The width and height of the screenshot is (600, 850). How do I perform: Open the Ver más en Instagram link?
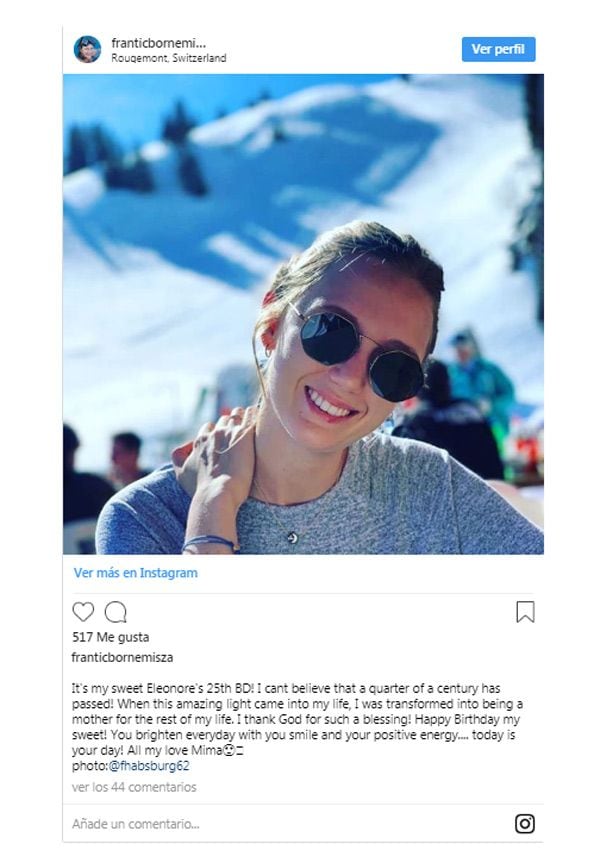click(136, 573)
